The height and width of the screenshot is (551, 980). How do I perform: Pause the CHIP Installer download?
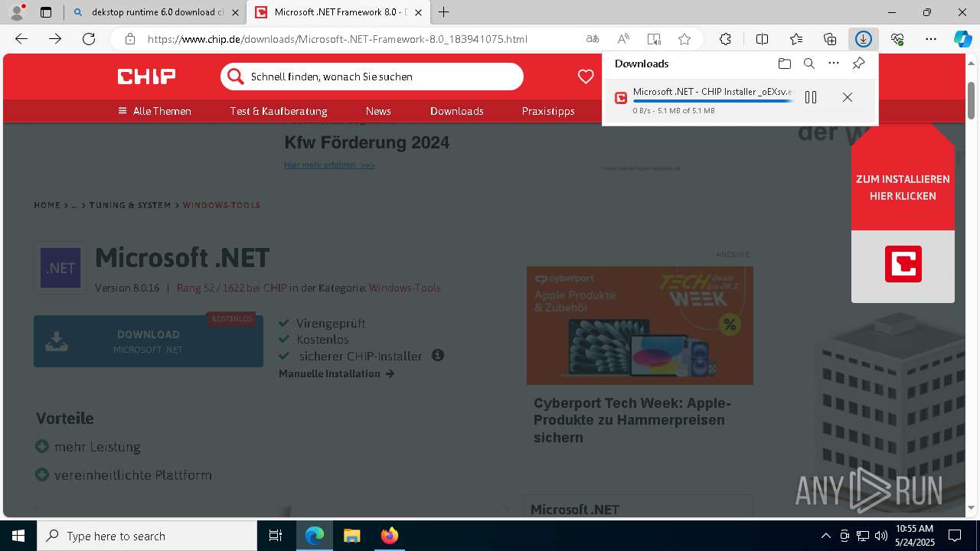tap(811, 97)
